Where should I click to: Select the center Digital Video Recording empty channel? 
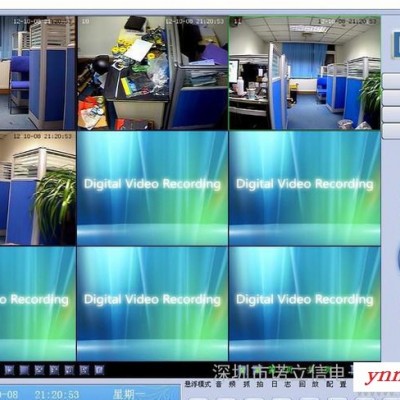click(x=153, y=188)
